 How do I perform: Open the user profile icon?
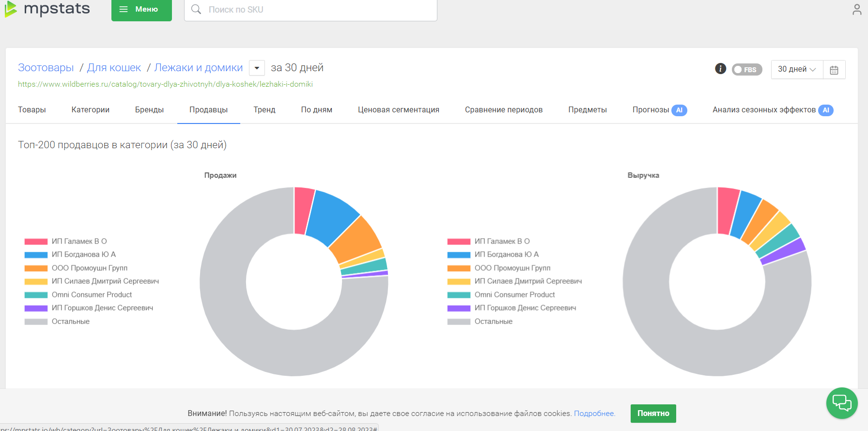coord(856,10)
